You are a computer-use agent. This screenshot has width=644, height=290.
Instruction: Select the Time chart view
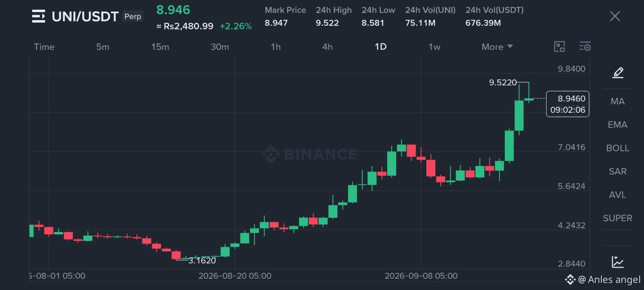(44, 47)
